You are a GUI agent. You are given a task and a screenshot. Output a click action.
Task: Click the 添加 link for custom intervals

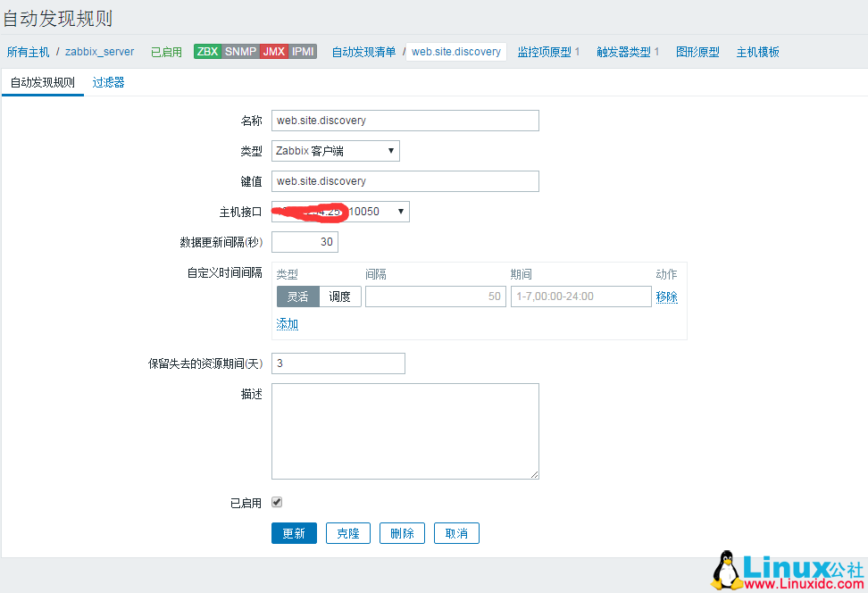coord(287,323)
